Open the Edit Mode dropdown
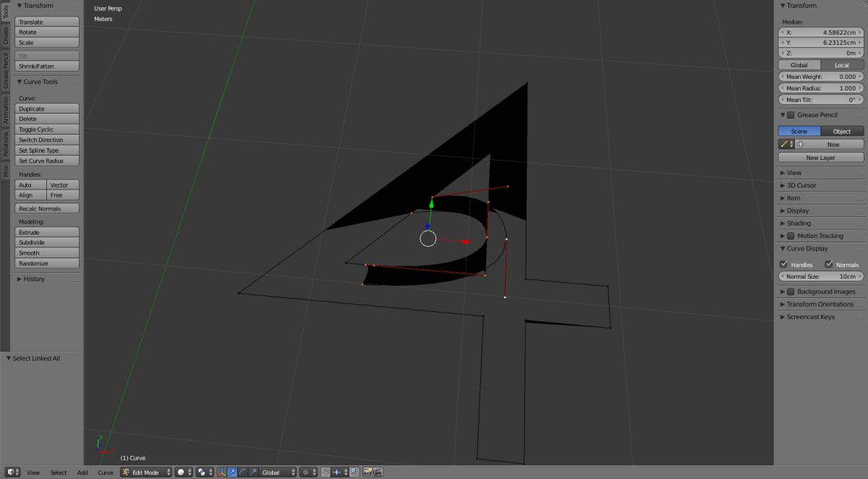Screen dimensions: 868x479 click(x=146, y=472)
